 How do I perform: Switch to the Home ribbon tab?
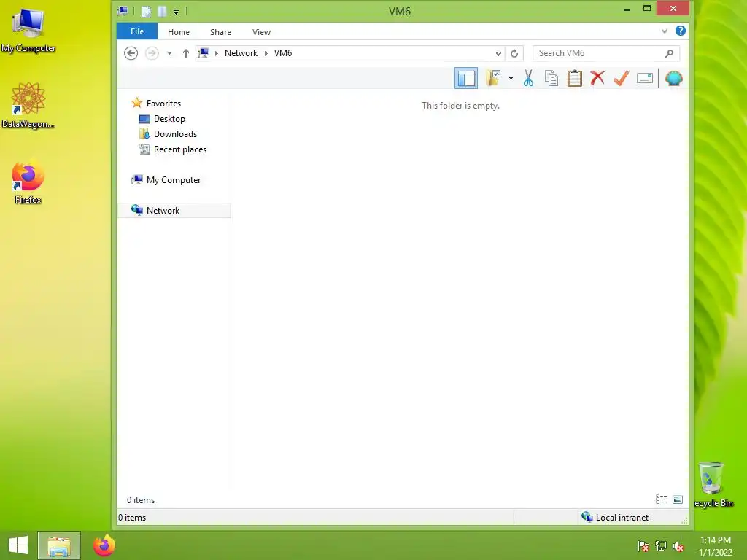point(179,32)
